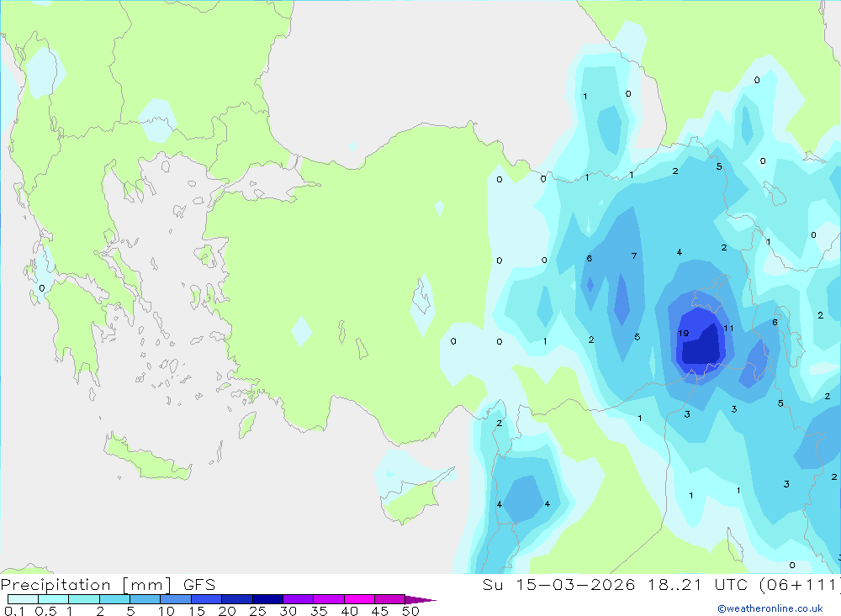Image resolution: width=841 pixels, height=616 pixels.
Task: Select the 30–35 mm purple legend swatch
Action: [298, 599]
